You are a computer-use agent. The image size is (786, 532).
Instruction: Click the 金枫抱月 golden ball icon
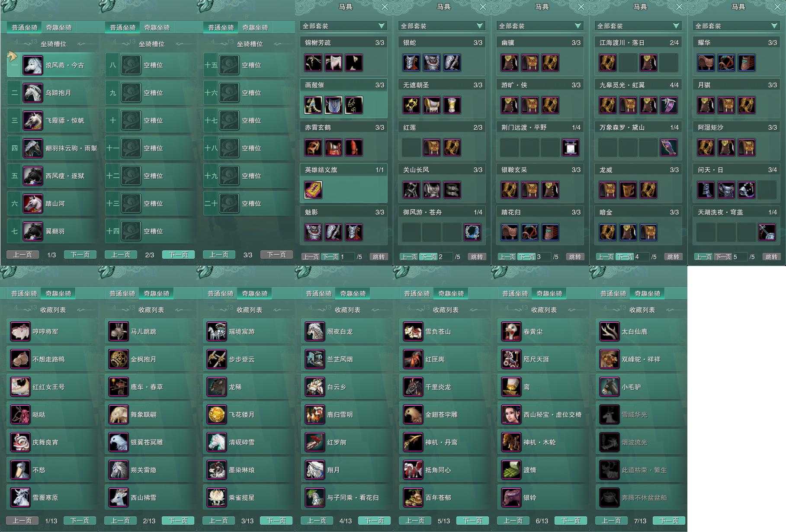point(119,359)
